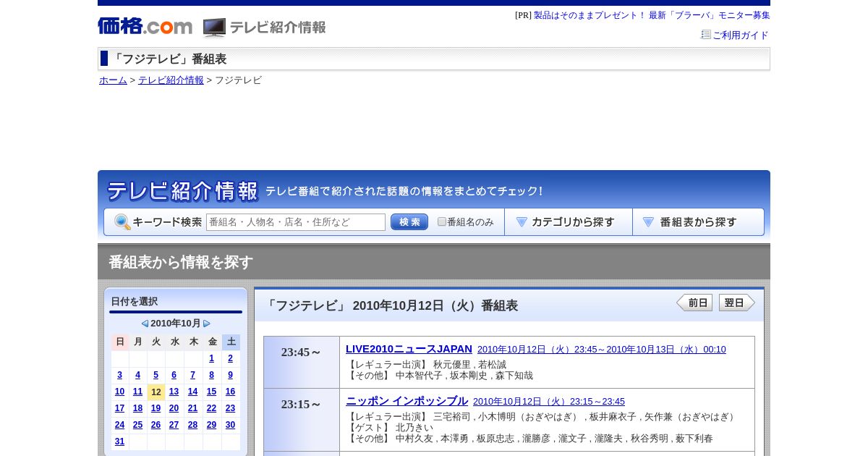Click the magnifier icon beside キーワード検索

point(122,222)
